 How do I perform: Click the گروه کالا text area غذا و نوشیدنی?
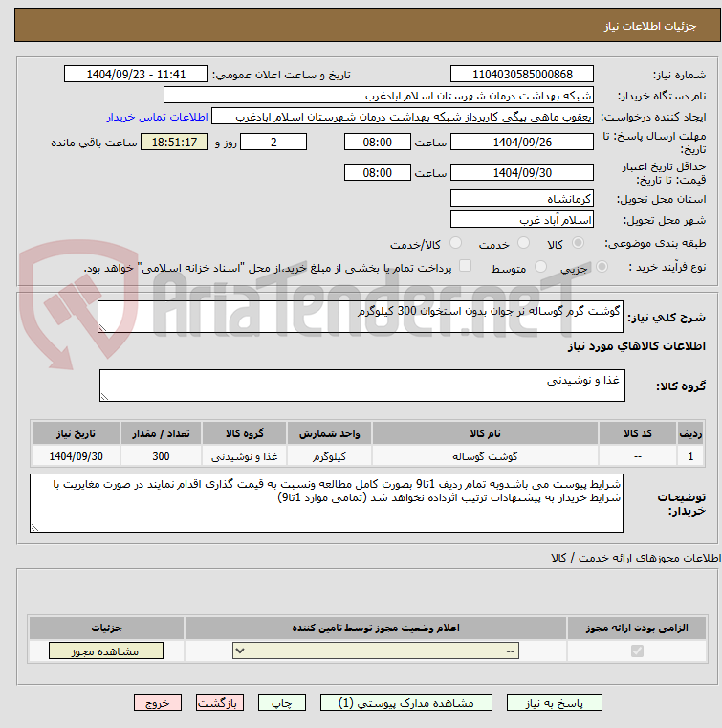tap(361, 386)
